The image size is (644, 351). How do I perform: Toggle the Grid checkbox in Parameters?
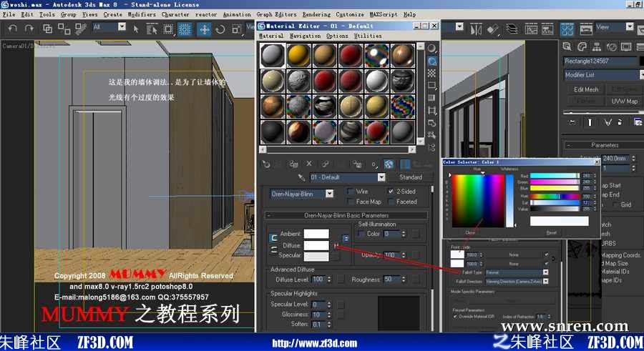click(615, 204)
